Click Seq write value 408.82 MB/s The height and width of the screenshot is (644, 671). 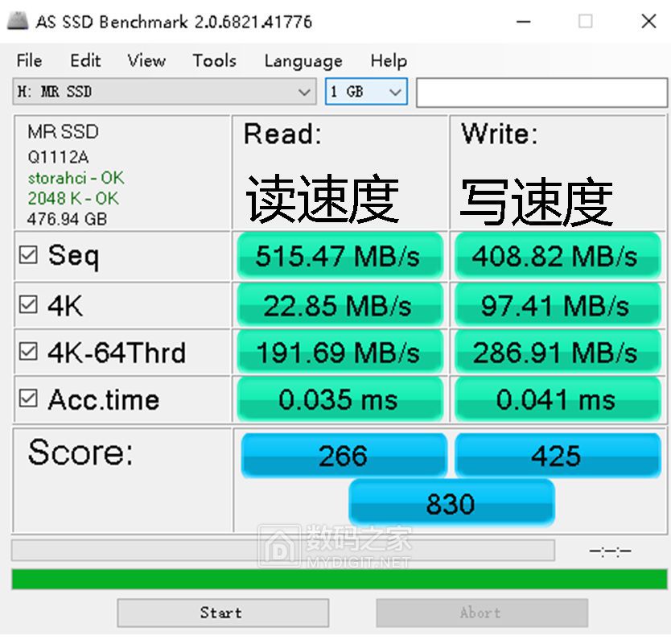coord(558,256)
